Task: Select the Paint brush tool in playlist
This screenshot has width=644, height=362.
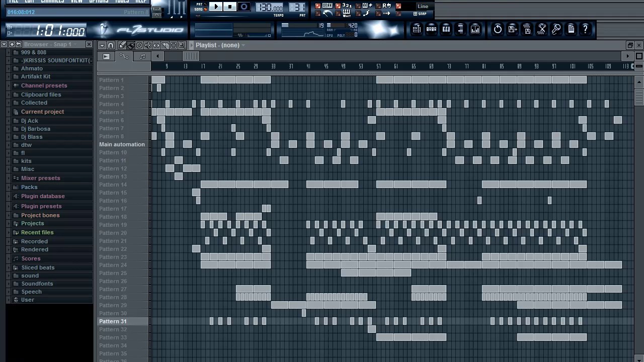Action: coord(131,45)
